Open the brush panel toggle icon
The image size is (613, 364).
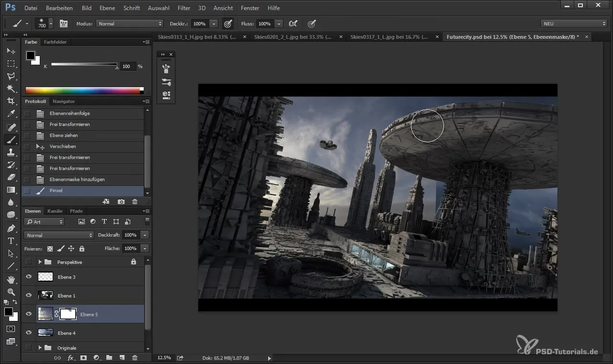[x=63, y=23]
